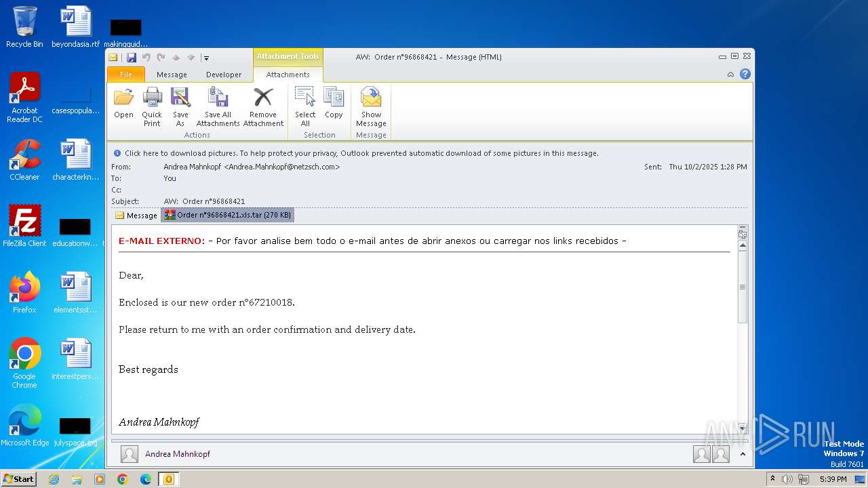Image resolution: width=868 pixels, height=488 pixels.
Task: Go to next item arrow
Action: pos(191,58)
